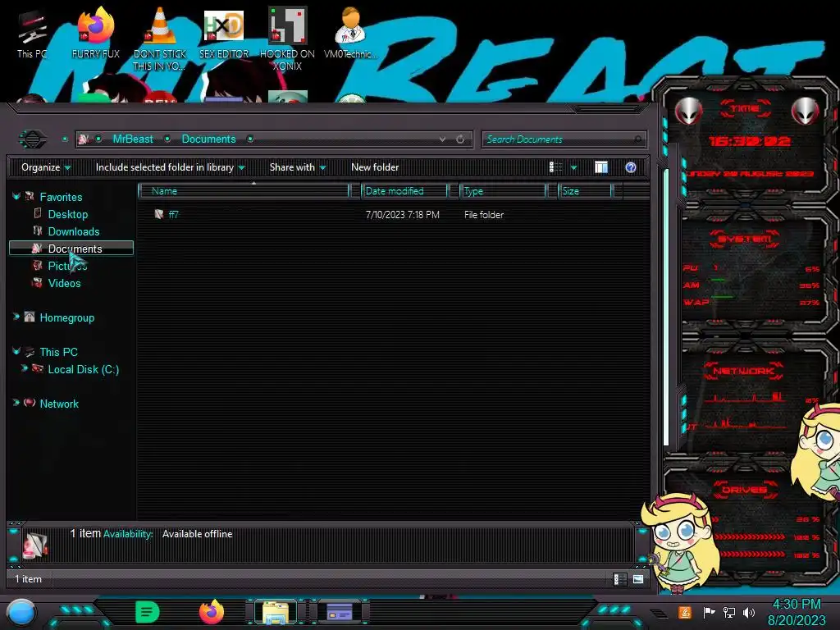
Task: Sort by the Name column header
Action: coord(244,190)
